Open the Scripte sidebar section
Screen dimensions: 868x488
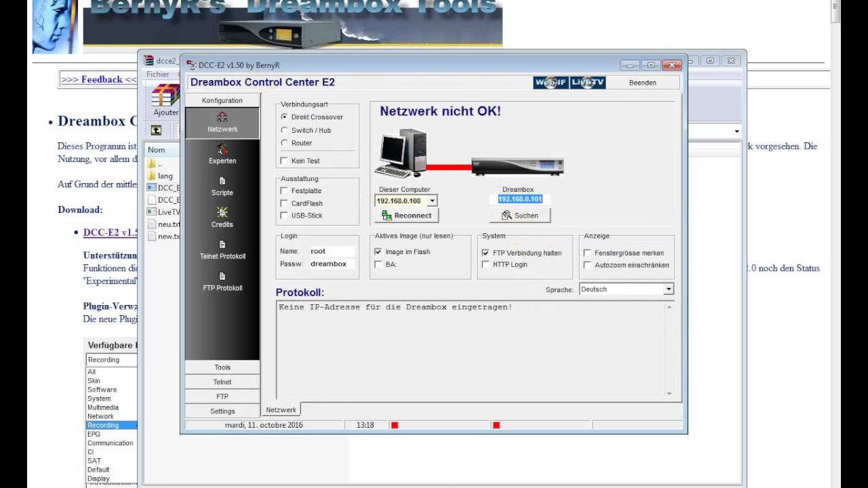pos(222,186)
